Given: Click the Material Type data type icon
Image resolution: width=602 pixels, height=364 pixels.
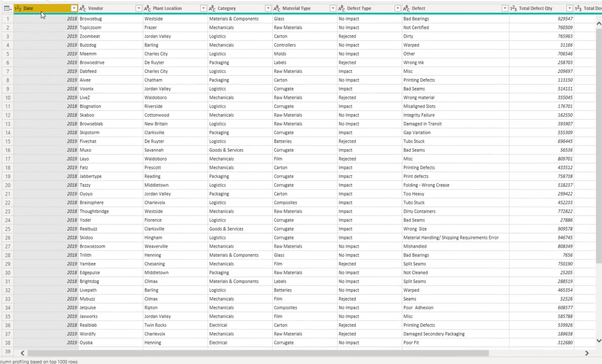Looking at the screenshot, I should [277, 8].
